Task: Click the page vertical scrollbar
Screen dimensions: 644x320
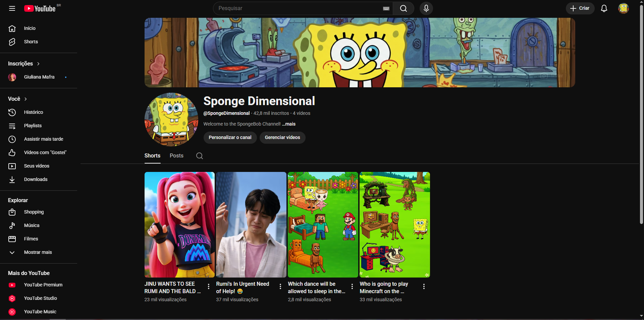Action: tap(641, 114)
